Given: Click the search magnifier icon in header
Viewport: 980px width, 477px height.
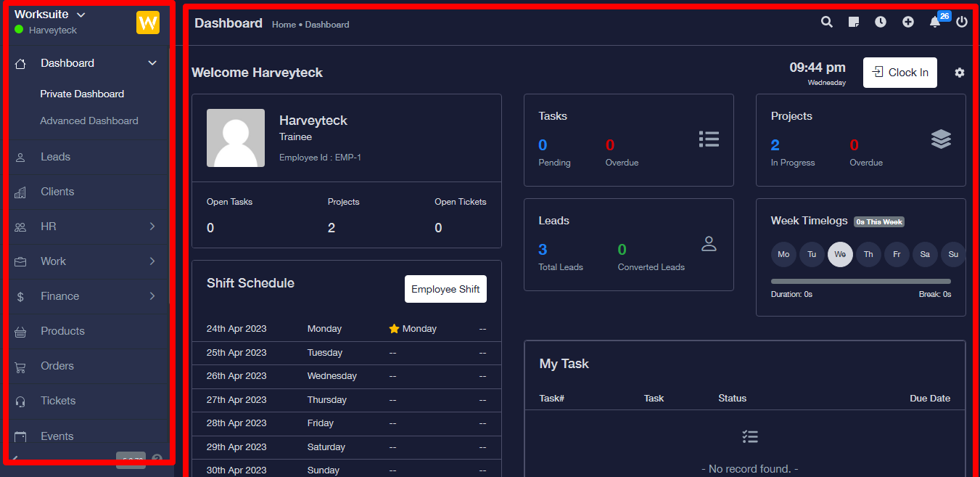Looking at the screenshot, I should [x=826, y=22].
